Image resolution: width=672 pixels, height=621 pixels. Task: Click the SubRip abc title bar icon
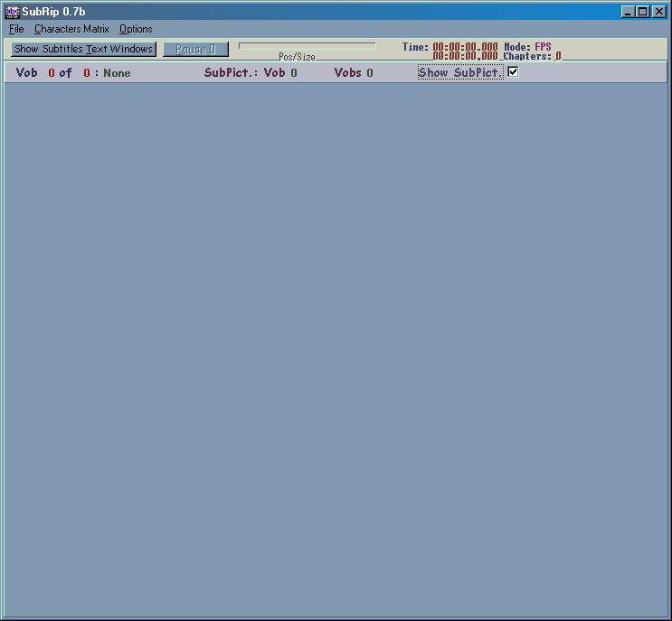click(12, 12)
